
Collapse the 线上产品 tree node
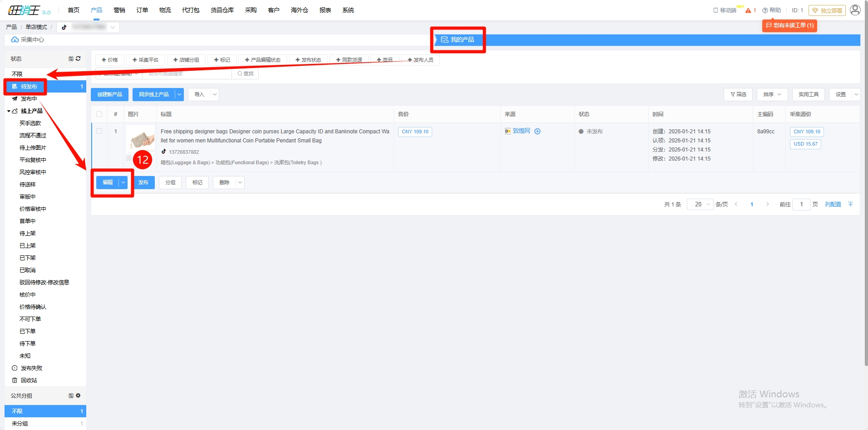click(9, 111)
